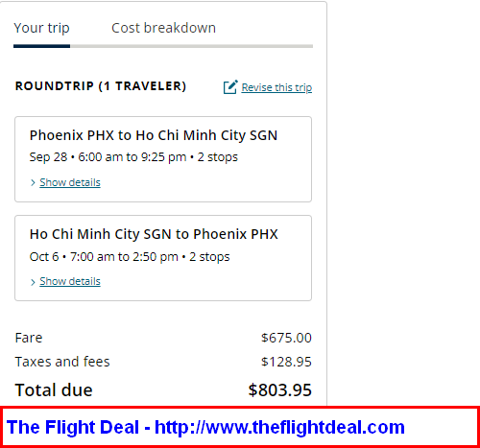Click the pencil edit icon beside Revise
Viewport: 480px width, 448px height.
tap(230, 87)
